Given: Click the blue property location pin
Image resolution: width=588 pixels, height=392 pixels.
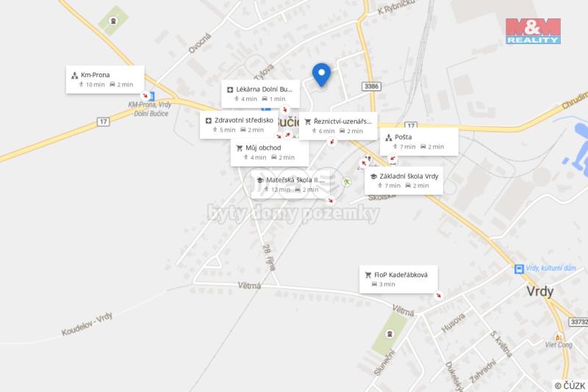Looking at the screenshot, I should [x=321, y=74].
